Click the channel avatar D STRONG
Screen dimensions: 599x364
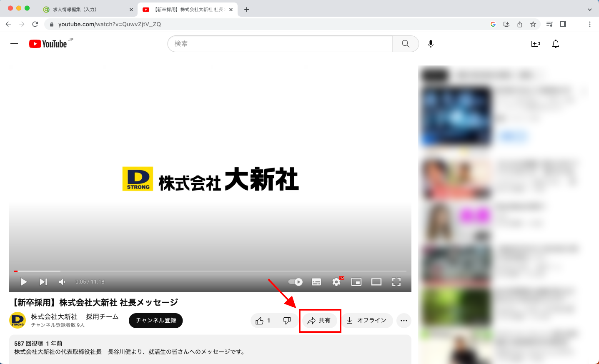point(18,320)
